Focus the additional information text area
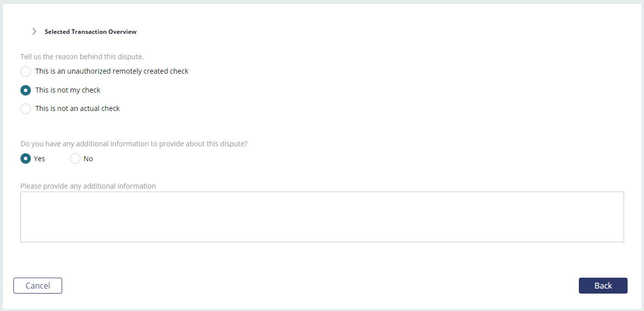Viewport: 644px width, 311px height. click(322, 217)
